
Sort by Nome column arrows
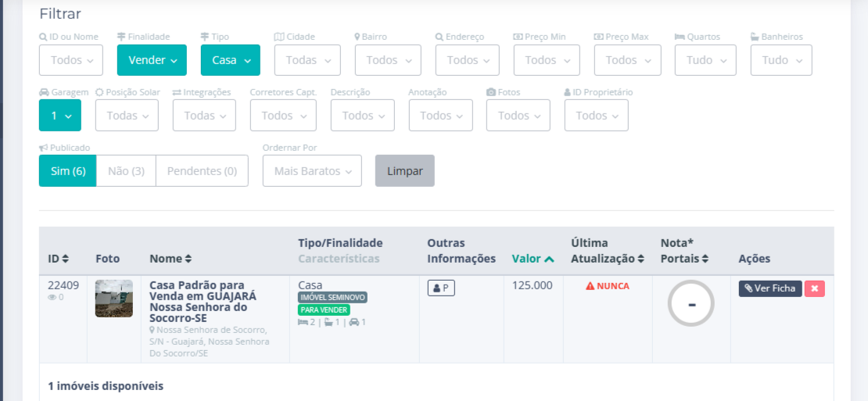coord(188,259)
